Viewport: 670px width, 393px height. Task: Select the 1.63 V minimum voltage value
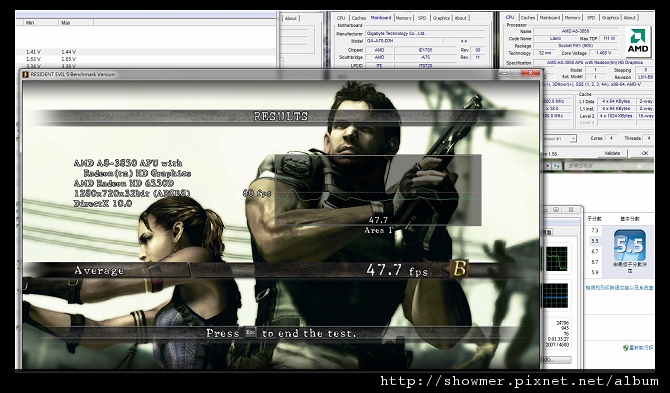(x=33, y=59)
